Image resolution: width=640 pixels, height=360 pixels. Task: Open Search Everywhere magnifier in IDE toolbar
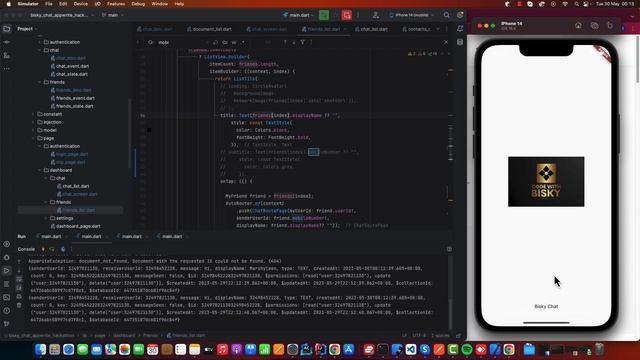coord(447,15)
